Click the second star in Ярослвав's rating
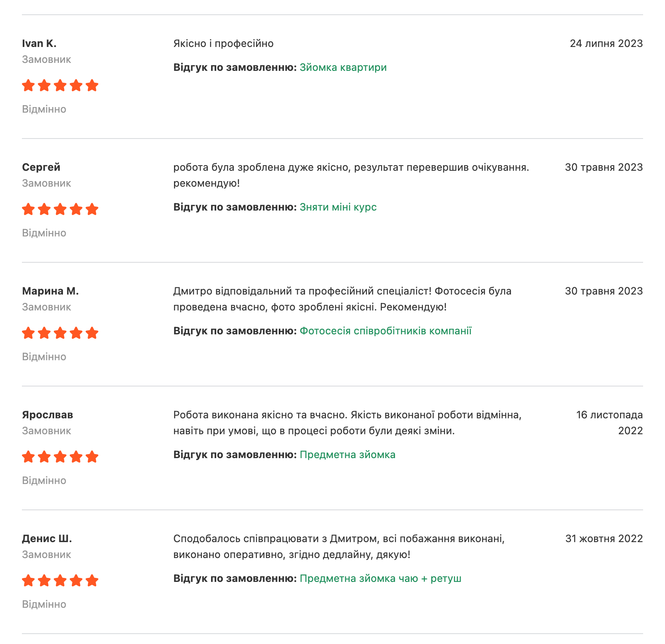This screenshot has width=665, height=644. click(44, 457)
